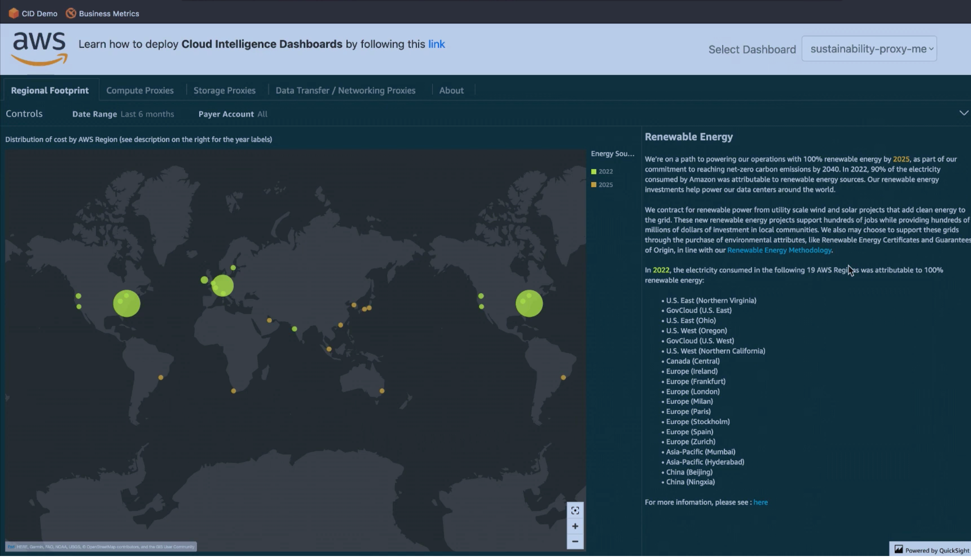Click the map zoom-in plus button
The height and width of the screenshot is (560, 971).
(575, 526)
